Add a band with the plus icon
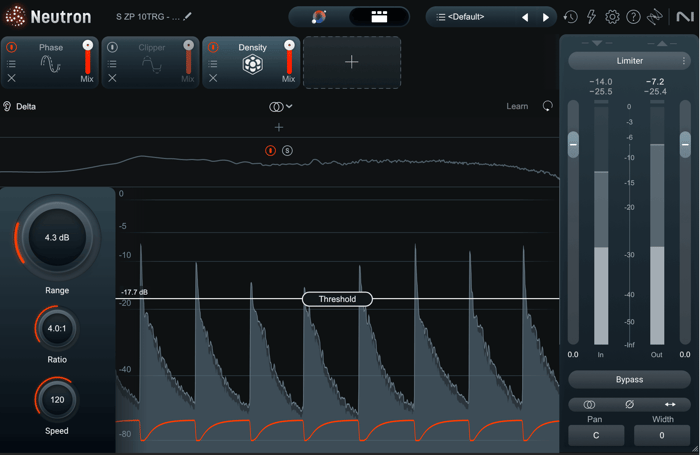Image resolution: width=700 pixels, height=455 pixels. click(279, 128)
